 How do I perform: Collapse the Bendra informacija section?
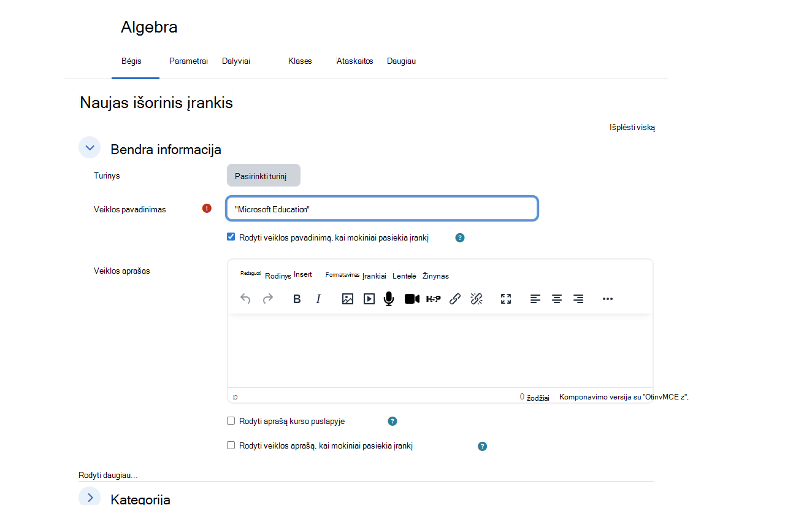90,148
